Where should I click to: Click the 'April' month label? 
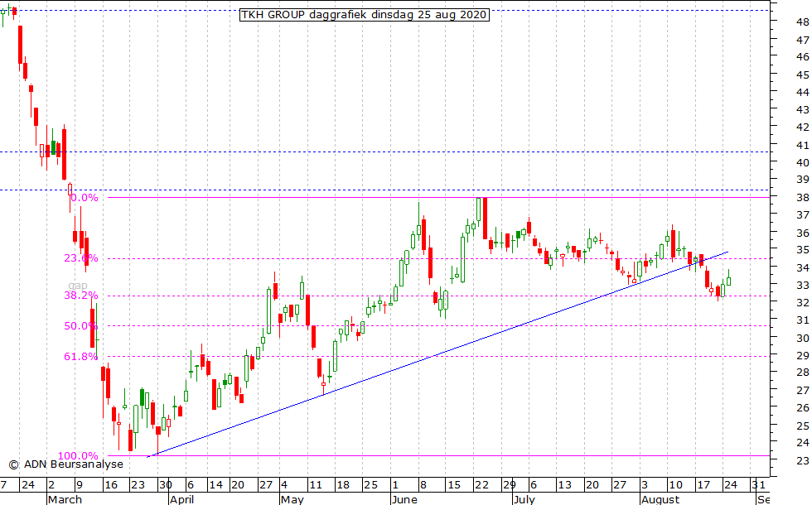point(181,499)
